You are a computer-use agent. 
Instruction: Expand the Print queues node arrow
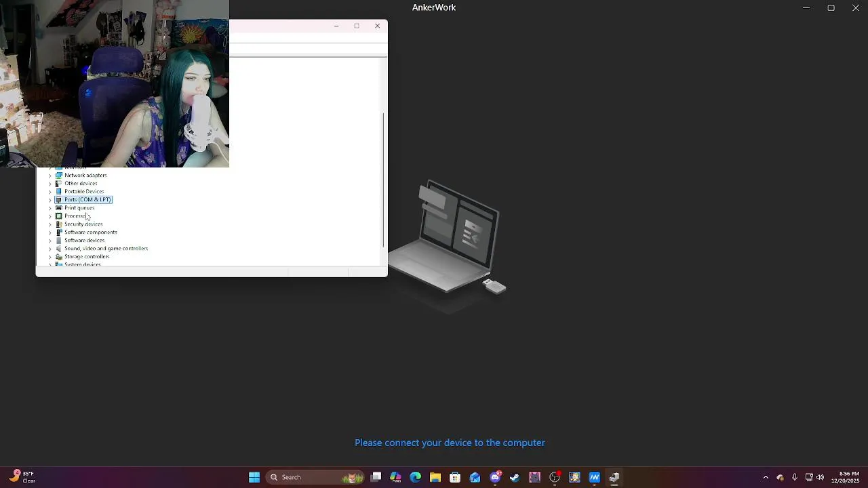[50, 208]
